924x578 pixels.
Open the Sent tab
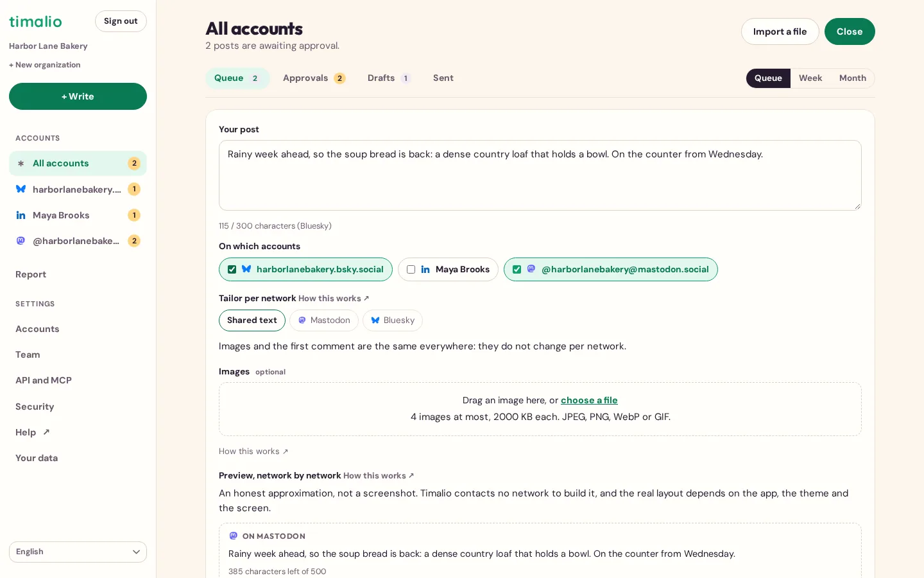pyautogui.click(x=443, y=78)
